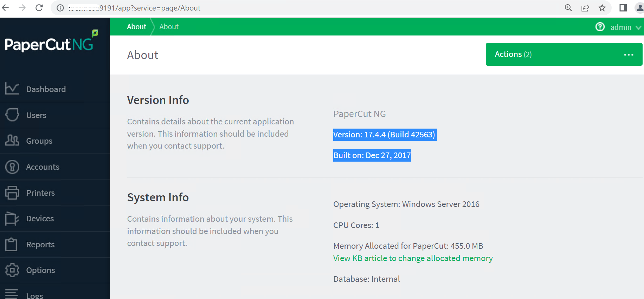Select the second About breadcrumb tab
Viewport: 644px width, 299px height.
169,27
